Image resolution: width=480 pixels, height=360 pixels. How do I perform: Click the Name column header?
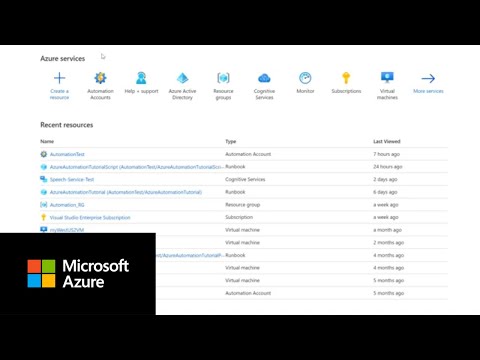click(47, 141)
